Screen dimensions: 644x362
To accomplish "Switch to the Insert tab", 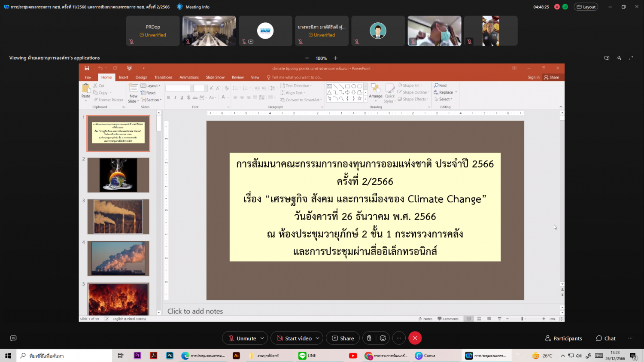I will 124,77.
